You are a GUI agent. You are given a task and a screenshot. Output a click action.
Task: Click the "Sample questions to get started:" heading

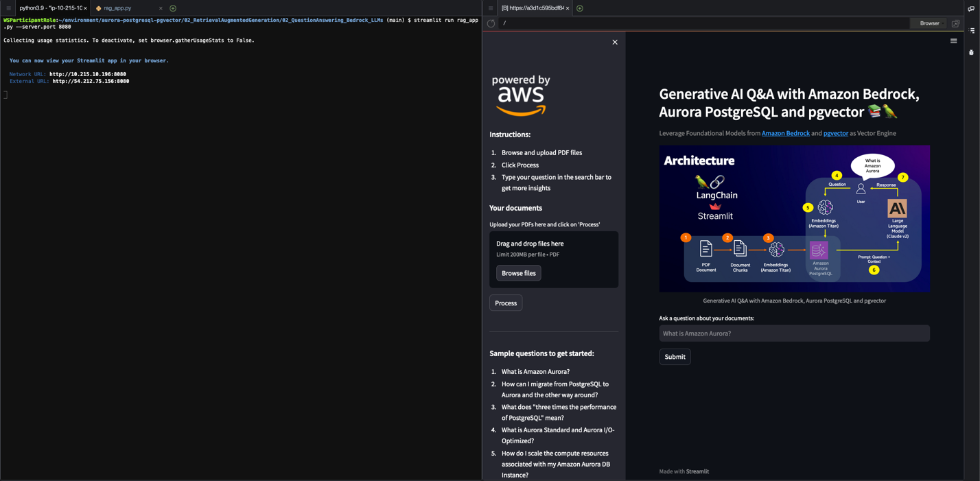[x=541, y=353]
